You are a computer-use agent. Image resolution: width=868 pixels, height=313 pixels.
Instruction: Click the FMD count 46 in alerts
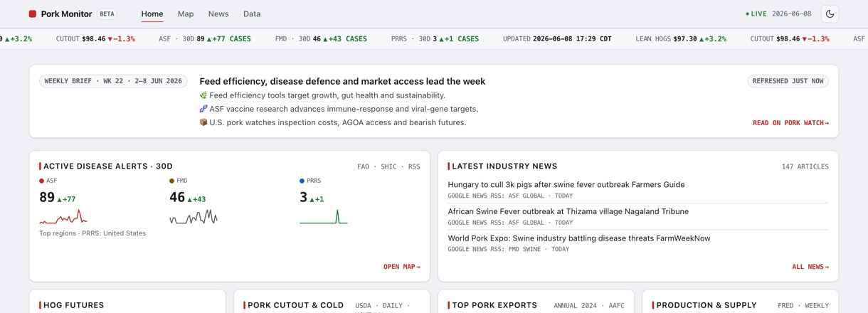(177, 198)
